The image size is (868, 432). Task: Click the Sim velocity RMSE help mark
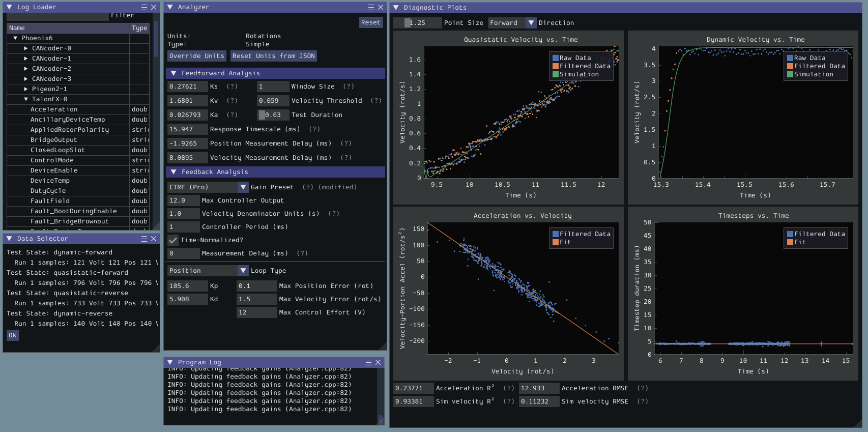coord(643,401)
